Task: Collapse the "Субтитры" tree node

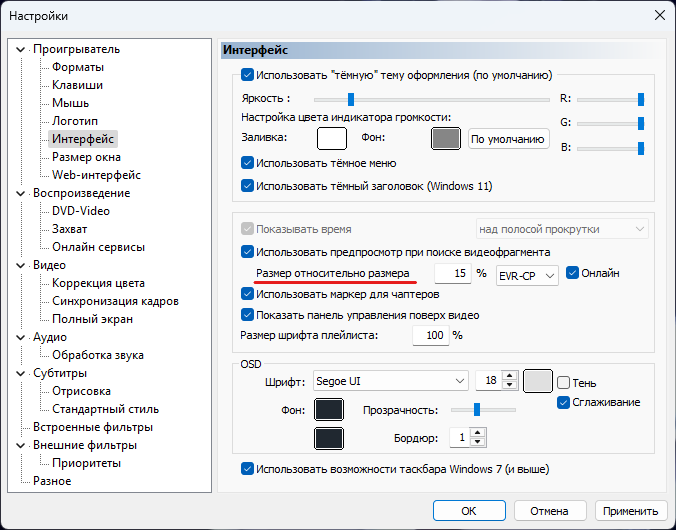Action: point(20,373)
